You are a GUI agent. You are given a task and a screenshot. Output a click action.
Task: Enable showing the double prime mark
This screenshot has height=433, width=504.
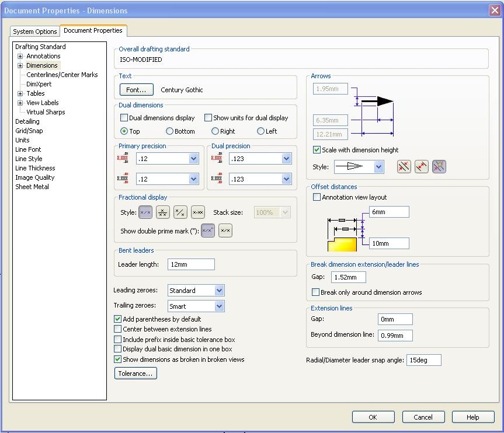click(x=208, y=231)
